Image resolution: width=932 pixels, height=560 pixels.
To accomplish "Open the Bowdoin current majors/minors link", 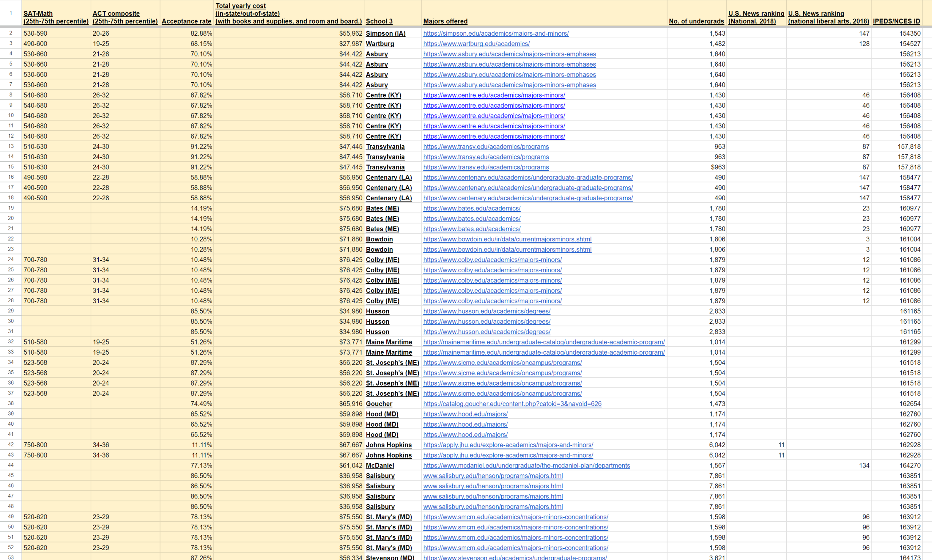I will point(507,239).
